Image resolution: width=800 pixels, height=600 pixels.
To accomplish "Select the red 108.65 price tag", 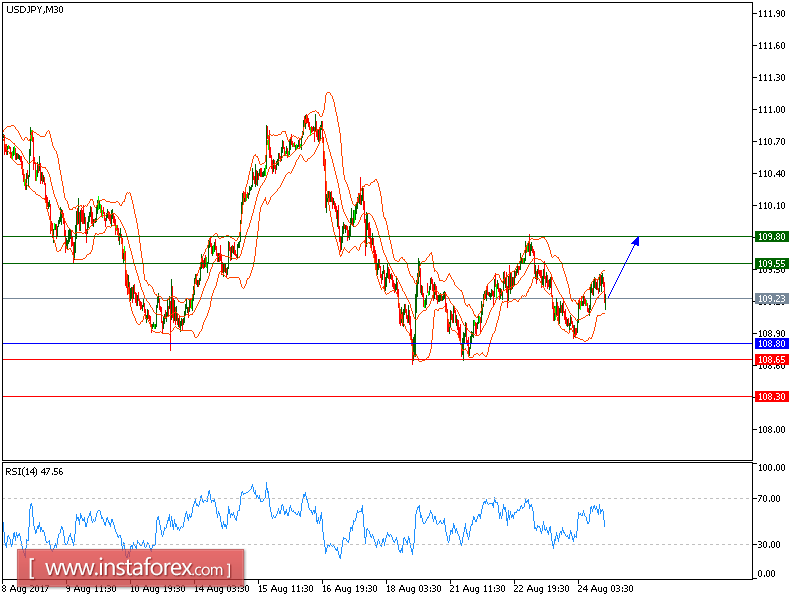I will [x=770, y=357].
